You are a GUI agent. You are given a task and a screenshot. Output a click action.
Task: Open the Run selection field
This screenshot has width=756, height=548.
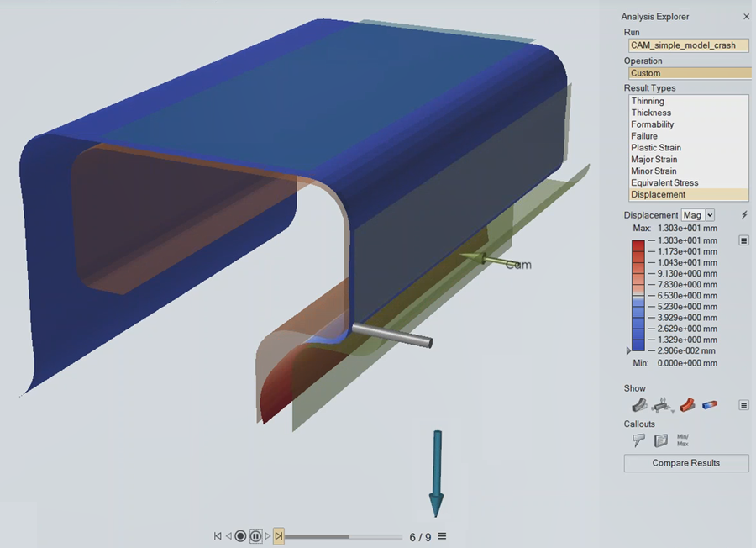click(x=688, y=45)
